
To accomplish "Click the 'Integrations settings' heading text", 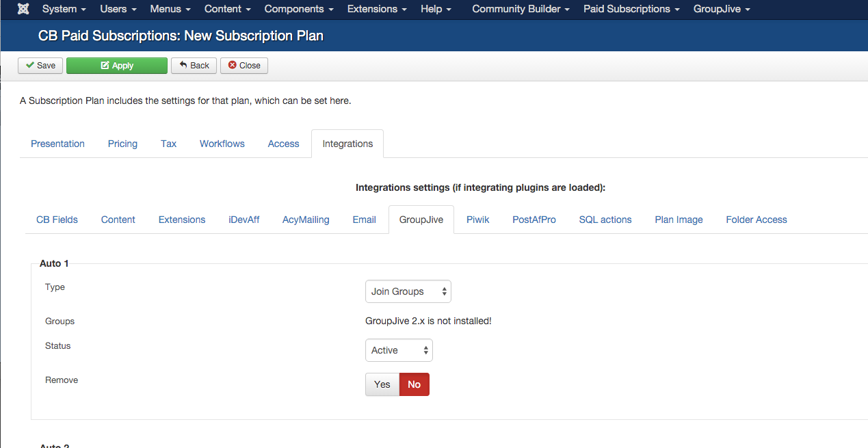I will coord(480,187).
